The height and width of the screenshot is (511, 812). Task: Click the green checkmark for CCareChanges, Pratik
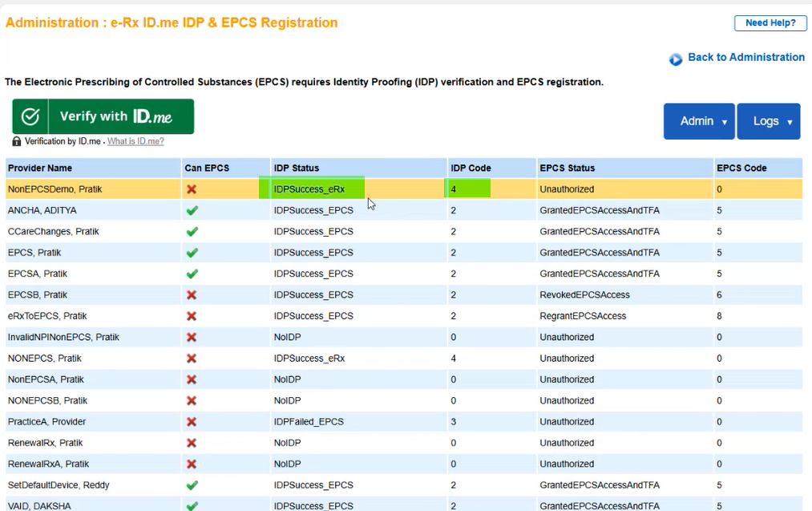click(x=192, y=232)
